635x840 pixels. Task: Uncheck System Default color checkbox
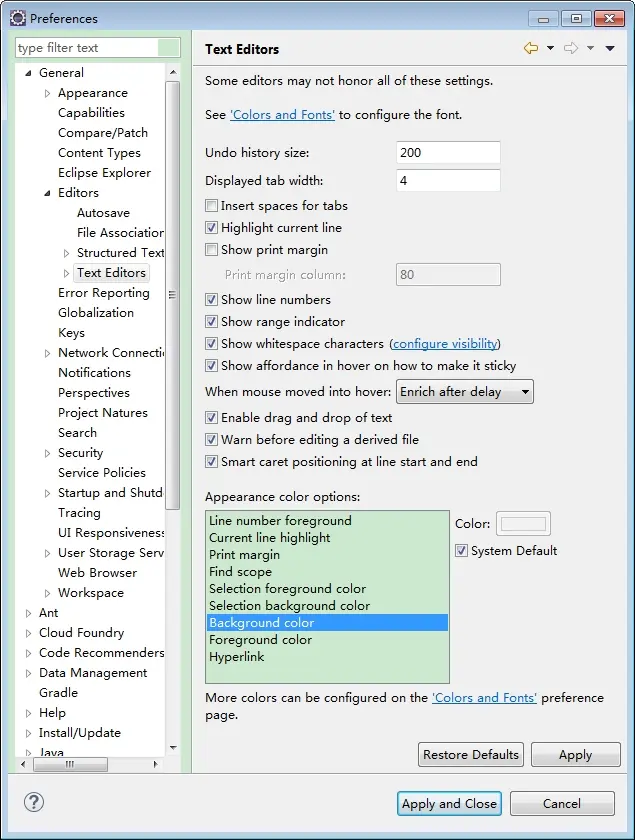461,551
